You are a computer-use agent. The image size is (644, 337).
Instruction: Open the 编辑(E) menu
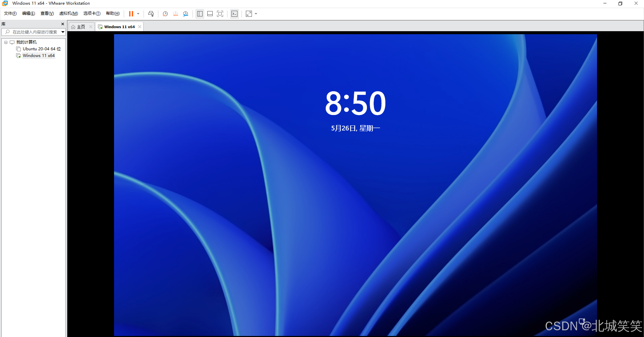click(29, 13)
